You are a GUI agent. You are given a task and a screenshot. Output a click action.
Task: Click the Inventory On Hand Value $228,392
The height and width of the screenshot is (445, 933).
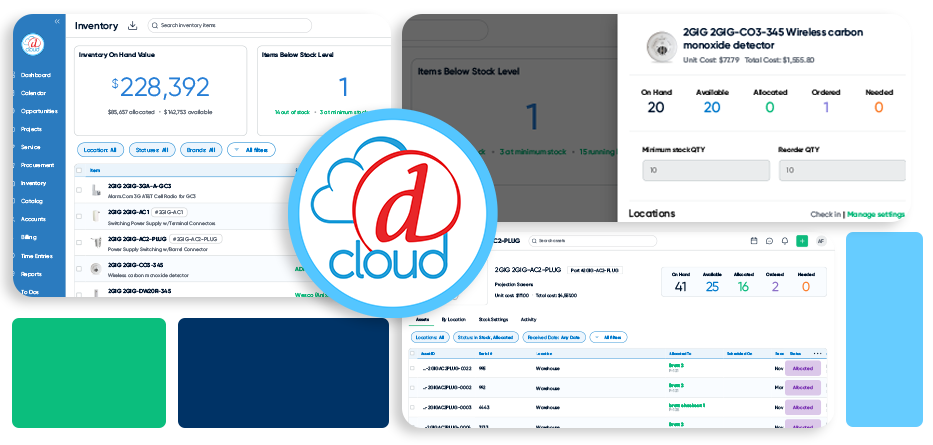(x=161, y=87)
